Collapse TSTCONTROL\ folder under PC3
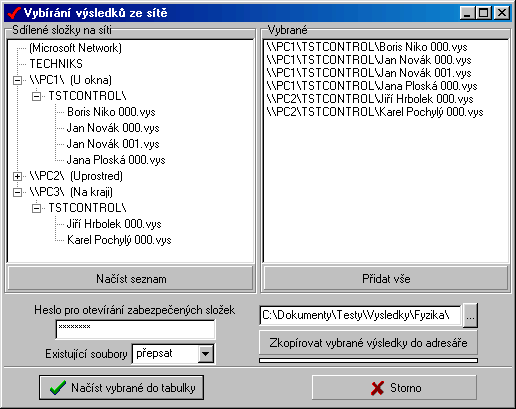This screenshot has width=516, height=409. coord(36,208)
